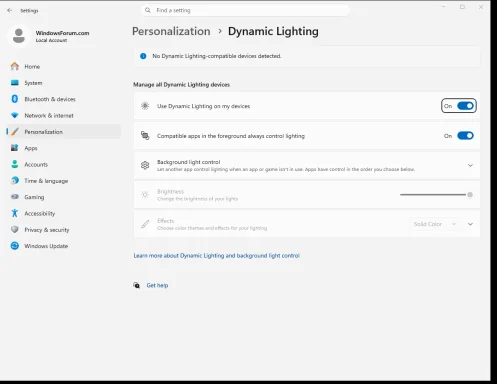Click the Use Dynamic Lighting sun icon
The width and height of the screenshot is (497, 384).
coord(145,106)
